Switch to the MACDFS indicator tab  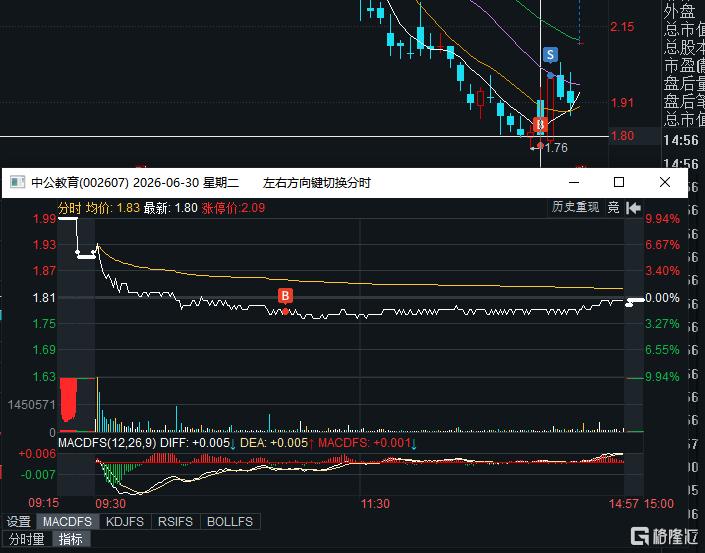pos(67,522)
